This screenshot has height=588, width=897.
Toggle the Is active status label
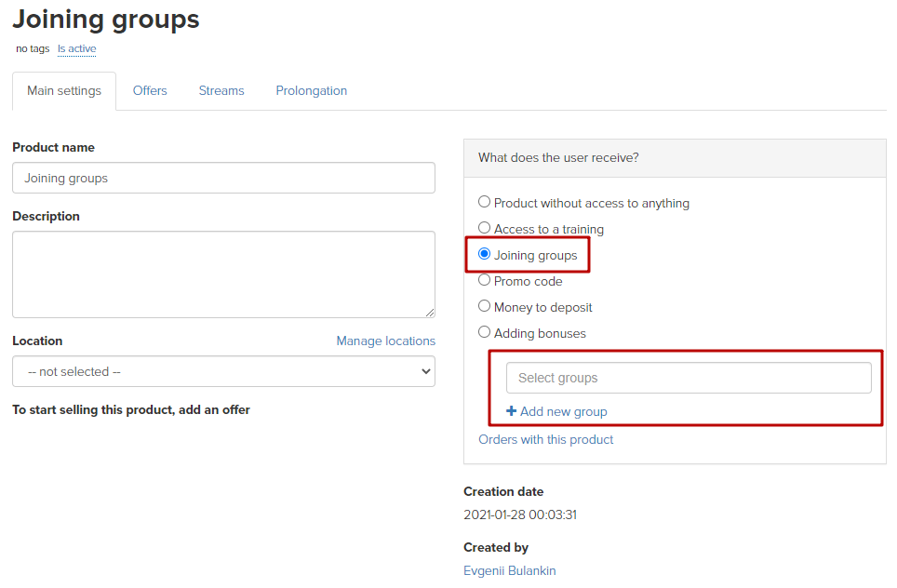coord(76,48)
